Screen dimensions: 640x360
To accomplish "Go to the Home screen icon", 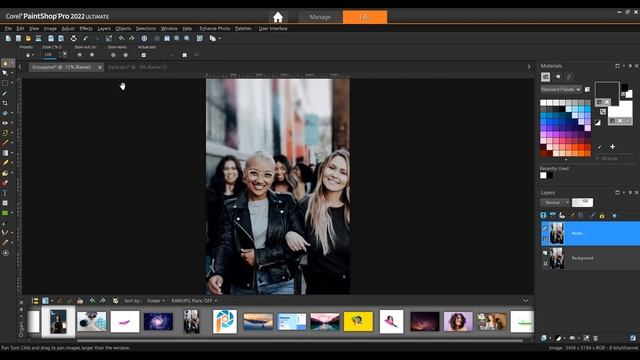I will click(x=278, y=17).
